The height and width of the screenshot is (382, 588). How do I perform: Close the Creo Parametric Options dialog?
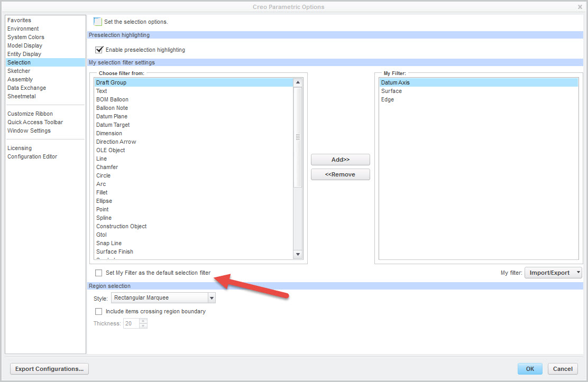click(x=580, y=7)
